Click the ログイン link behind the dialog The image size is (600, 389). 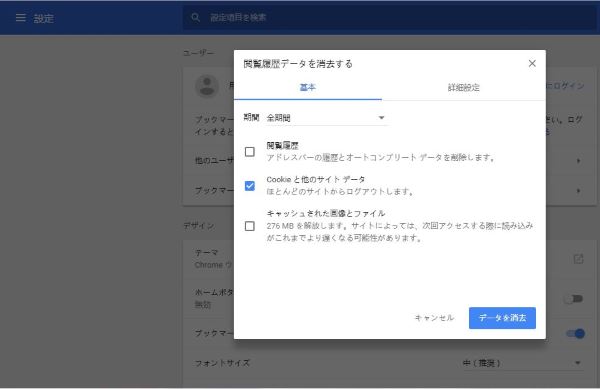565,86
